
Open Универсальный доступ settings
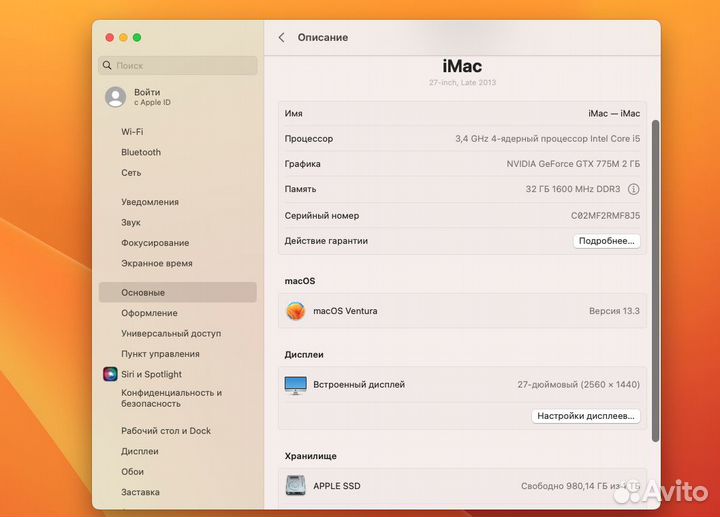pyautogui.click(x=178, y=333)
